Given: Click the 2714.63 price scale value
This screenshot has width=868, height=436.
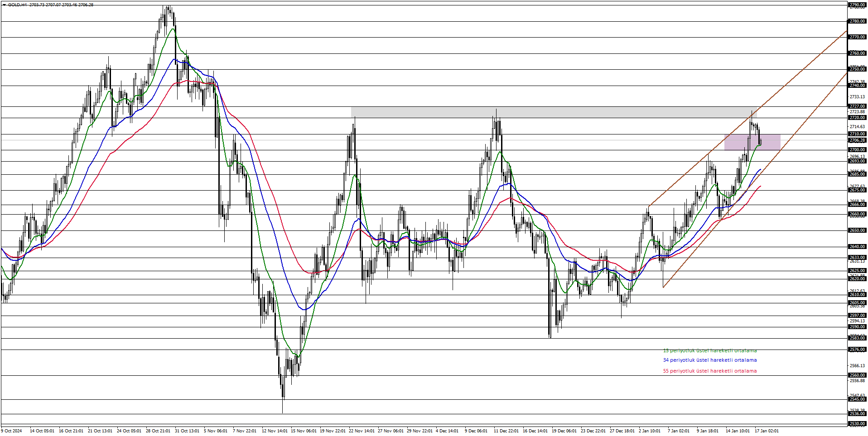Looking at the screenshot, I should 858,127.
